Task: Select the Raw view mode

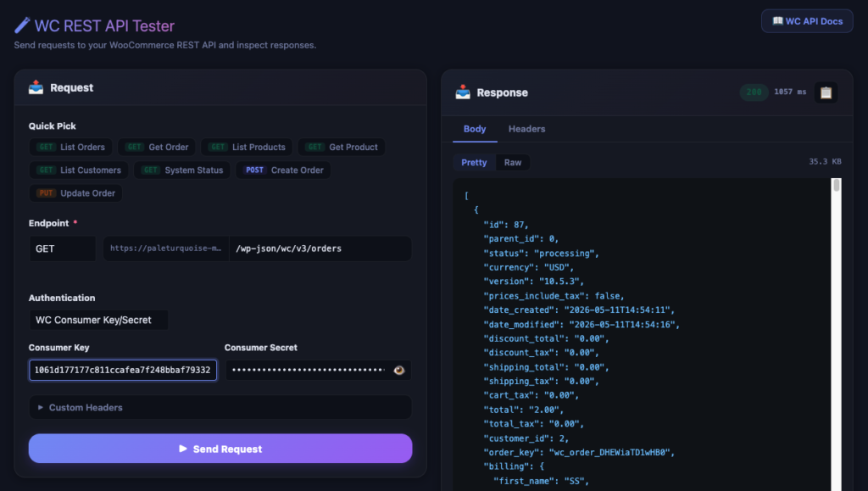Action: click(x=513, y=162)
